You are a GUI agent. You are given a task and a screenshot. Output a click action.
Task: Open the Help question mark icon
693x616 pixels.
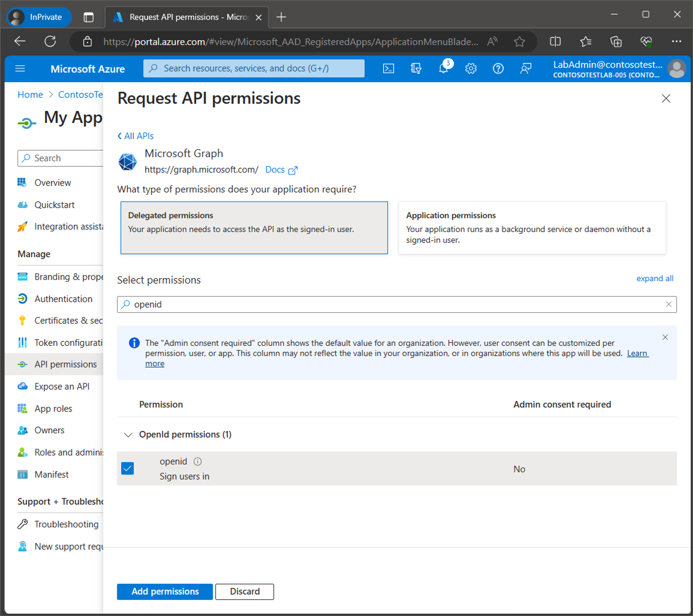pos(498,69)
